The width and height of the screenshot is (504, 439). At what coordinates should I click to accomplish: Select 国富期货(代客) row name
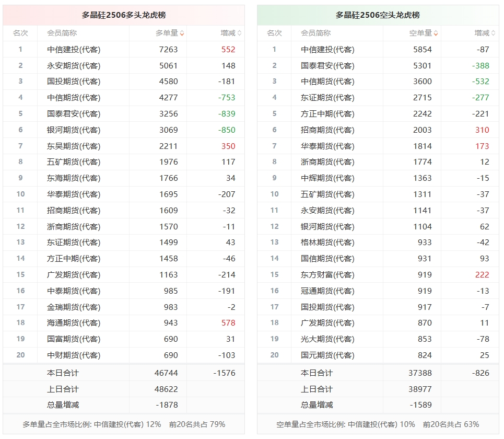tap(74, 339)
